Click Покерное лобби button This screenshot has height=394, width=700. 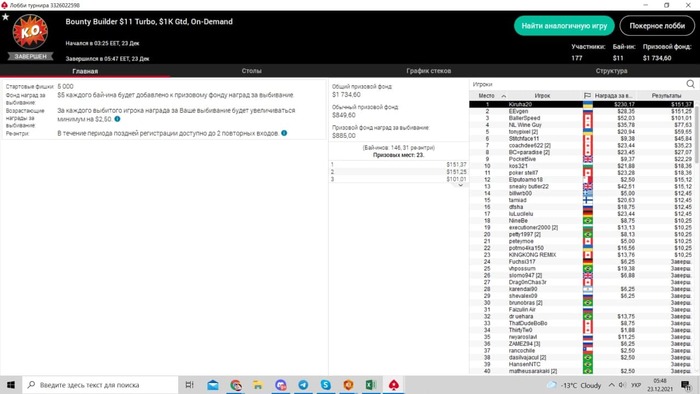pos(657,26)
